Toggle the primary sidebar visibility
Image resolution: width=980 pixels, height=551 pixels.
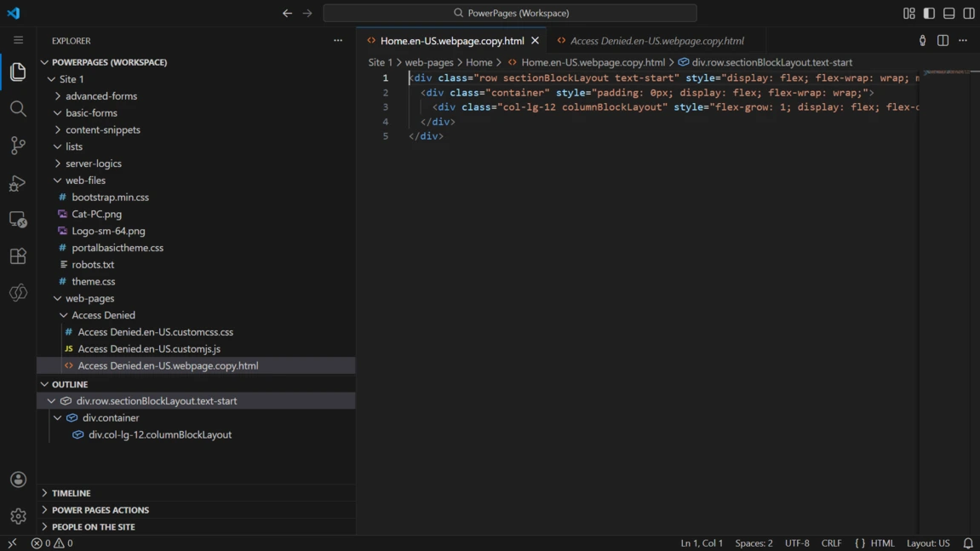[x=929, y=13]
